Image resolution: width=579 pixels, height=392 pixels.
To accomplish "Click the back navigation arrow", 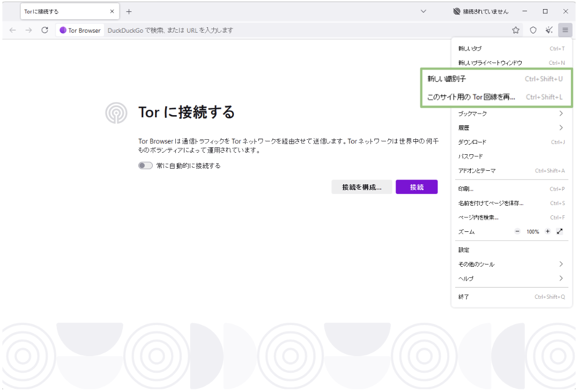I will [12, 30].
